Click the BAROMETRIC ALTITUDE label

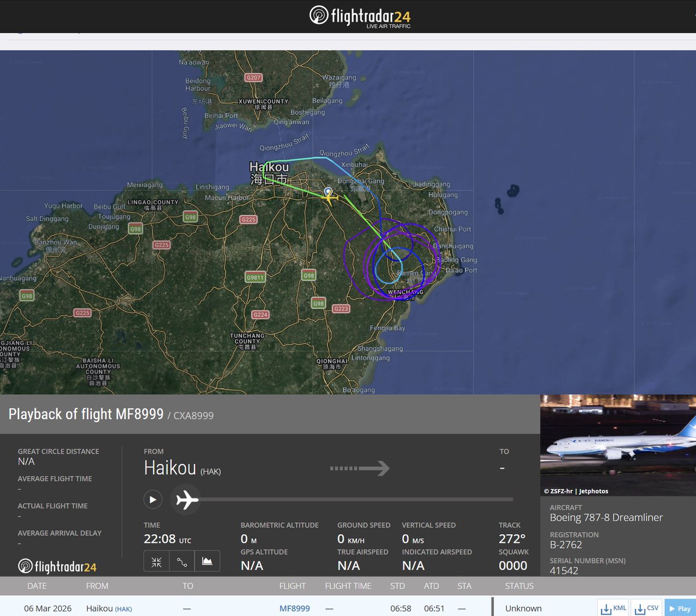click(x=280, y=525)
